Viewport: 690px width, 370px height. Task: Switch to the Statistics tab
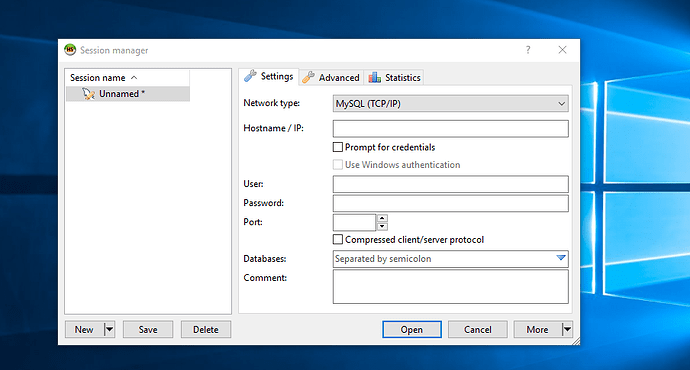click(395, 77)
